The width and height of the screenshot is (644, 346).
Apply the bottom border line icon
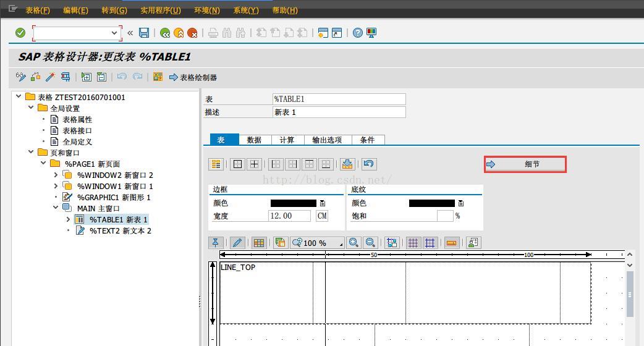point(326,164)
